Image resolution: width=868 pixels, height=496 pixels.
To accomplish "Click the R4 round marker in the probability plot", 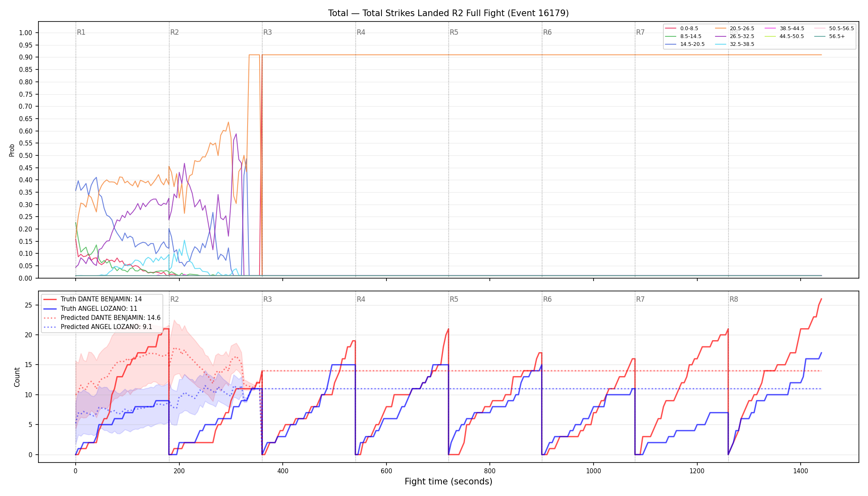I will 361,32.
